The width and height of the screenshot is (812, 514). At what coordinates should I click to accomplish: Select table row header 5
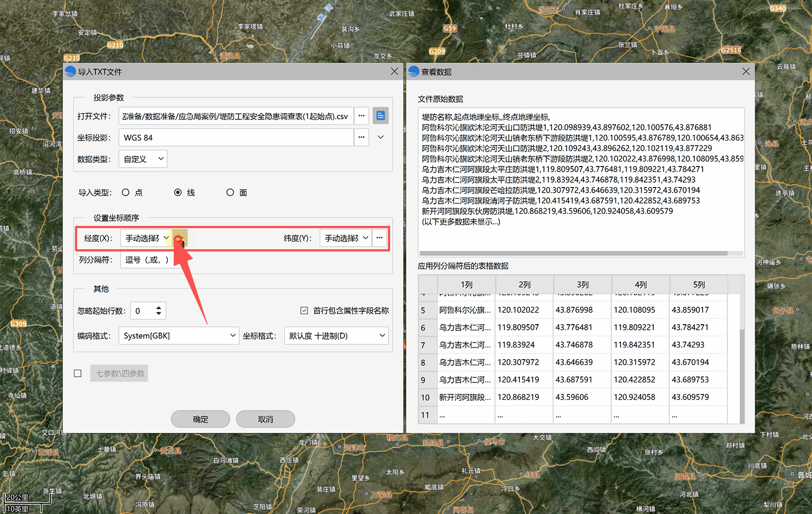tap(428, 310)
